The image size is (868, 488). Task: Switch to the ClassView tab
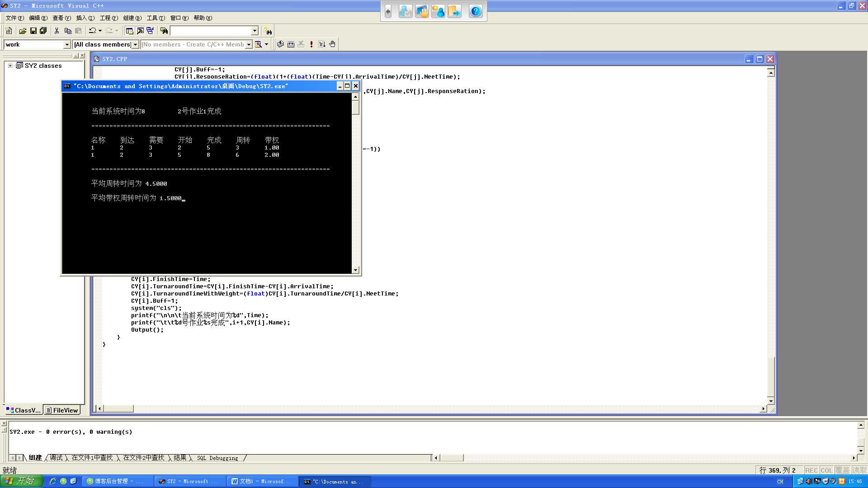(24, 410)
